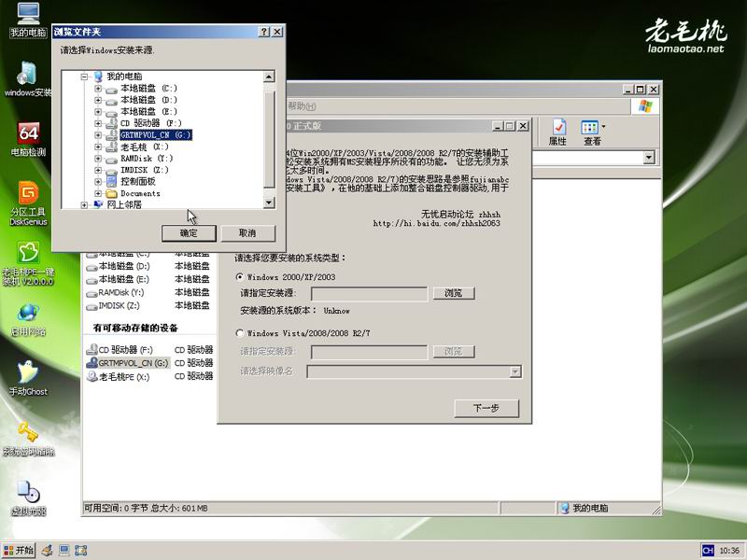Click Browse for Windows 2000/XP/2003 source
This screenshot has height=560, width=747.
point(454,293)
